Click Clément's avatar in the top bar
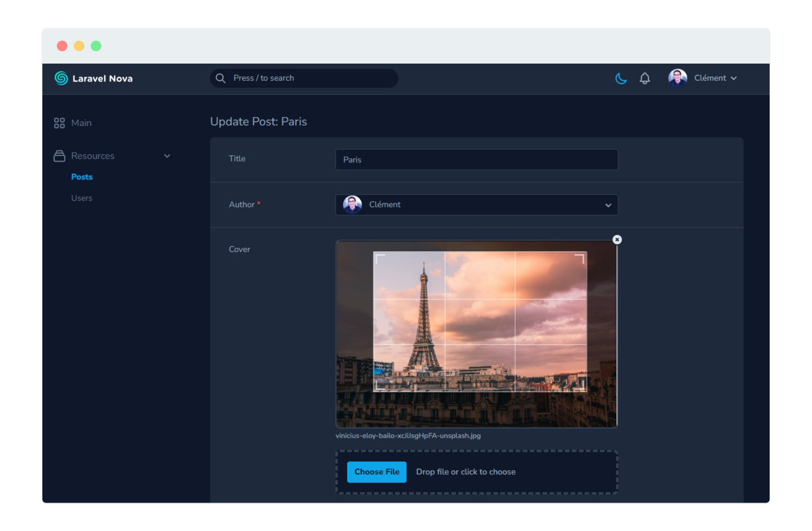Viewport: 812px width, 531px height. pyautogui.click(x=677, y=78)
